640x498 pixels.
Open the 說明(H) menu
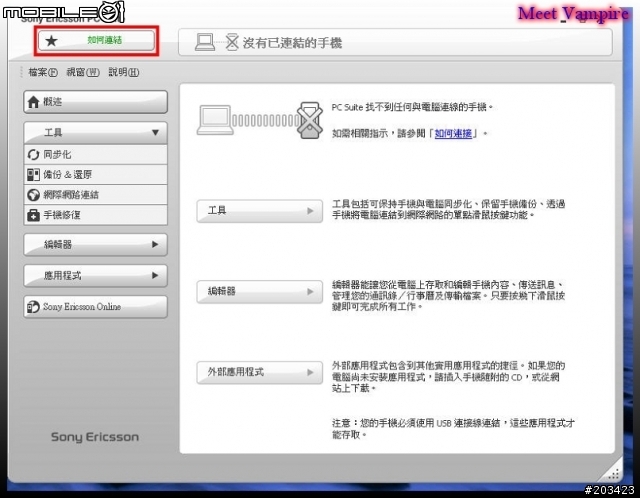[x=124, y=72]
